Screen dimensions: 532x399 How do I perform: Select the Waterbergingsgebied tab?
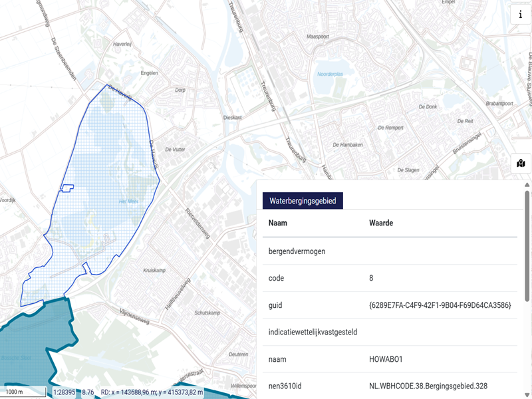coord(302,200)
